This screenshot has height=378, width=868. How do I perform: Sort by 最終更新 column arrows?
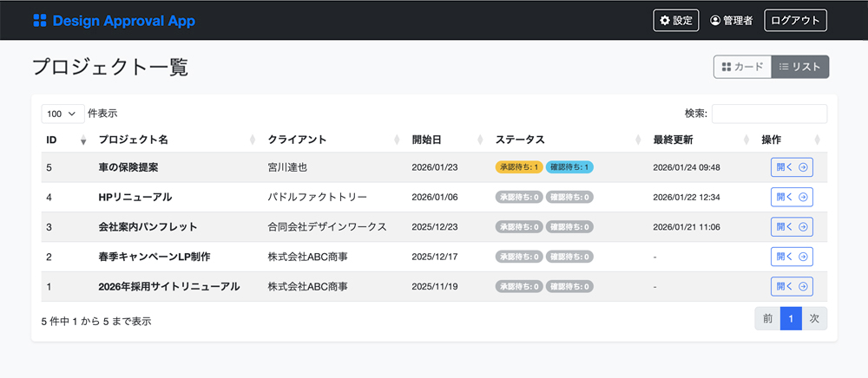click(x=746, y=140)
